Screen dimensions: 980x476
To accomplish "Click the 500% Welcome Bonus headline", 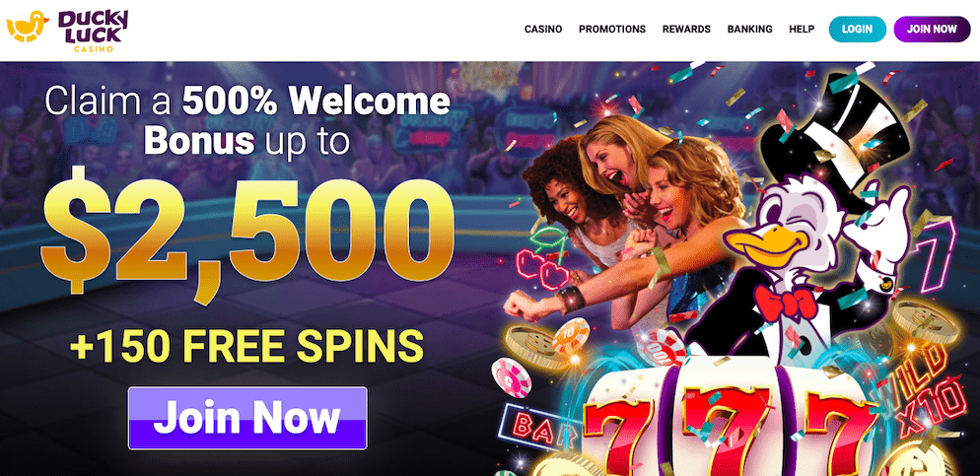I will click(247, 122).
